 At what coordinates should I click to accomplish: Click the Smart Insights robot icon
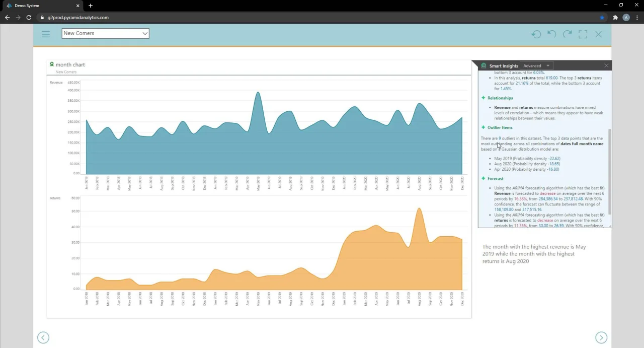click(x=484, y=65)
